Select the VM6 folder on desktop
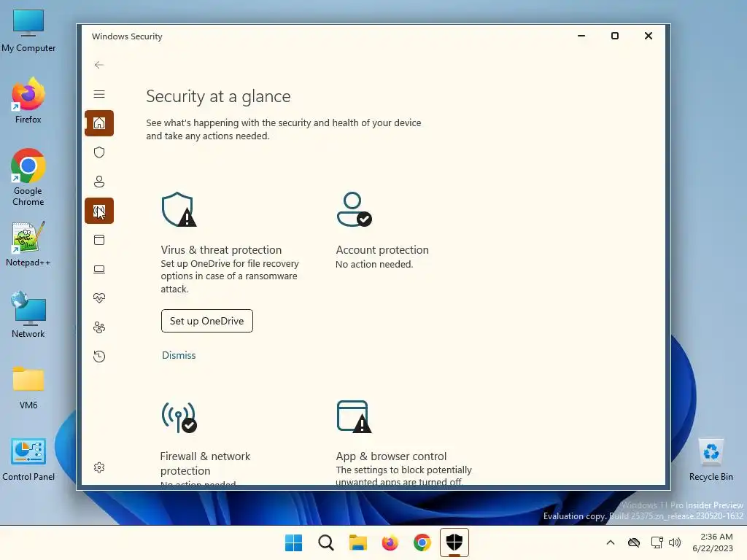Image resolution: width=747 pixels, height=560 pixels. [28, 388]
